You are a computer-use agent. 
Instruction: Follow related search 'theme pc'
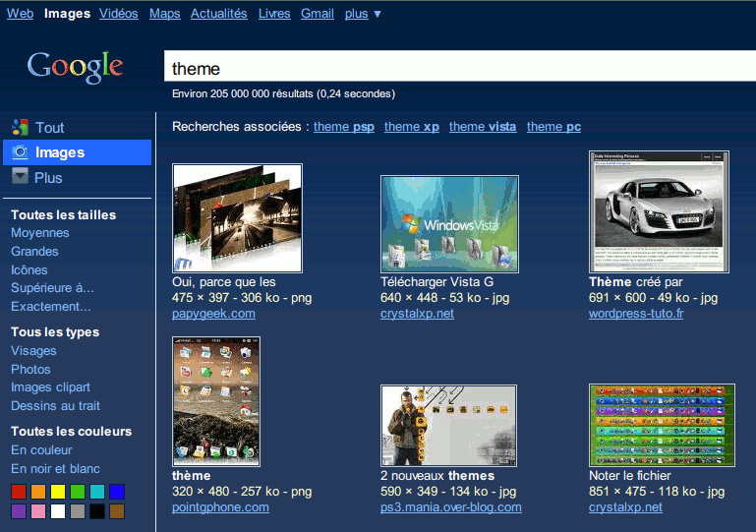553,127
